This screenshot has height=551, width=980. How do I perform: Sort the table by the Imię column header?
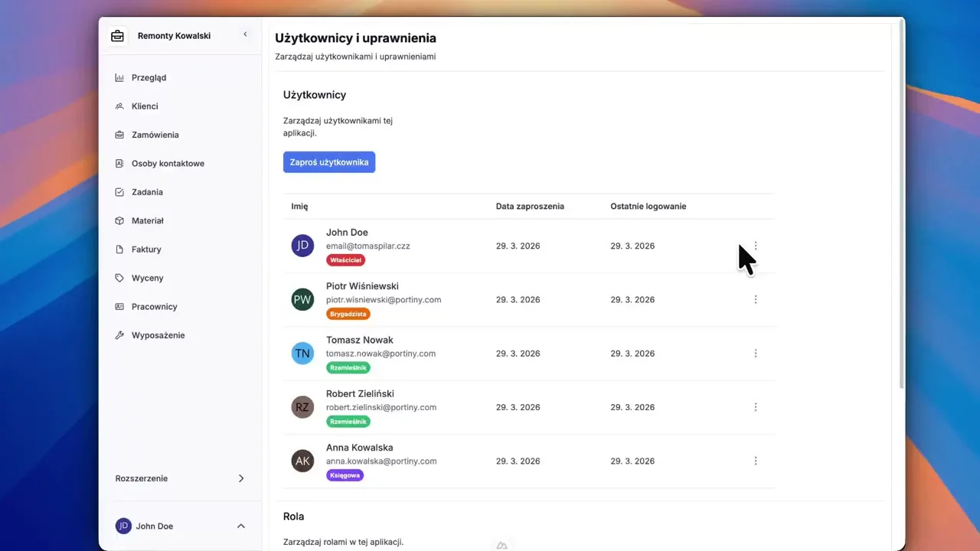[x=299, y=206]
